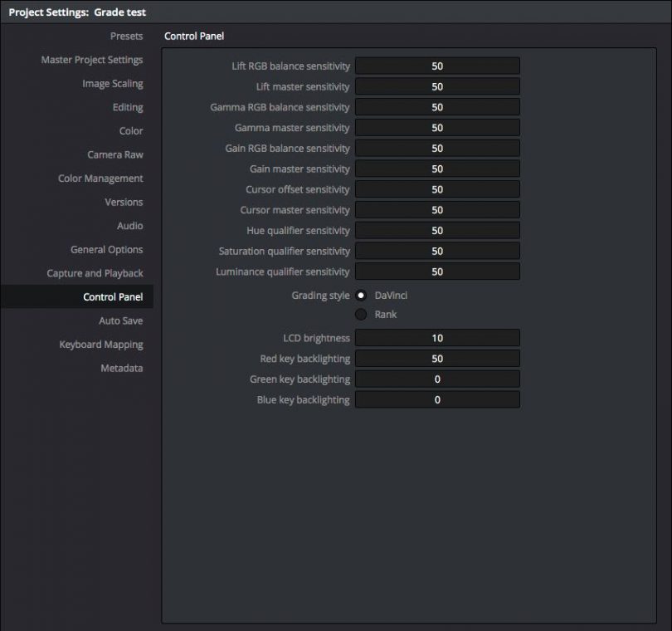The image size is (672, 631).
Task: Click the Lift RGB balance sensitivity field
Action: [437, 66]
